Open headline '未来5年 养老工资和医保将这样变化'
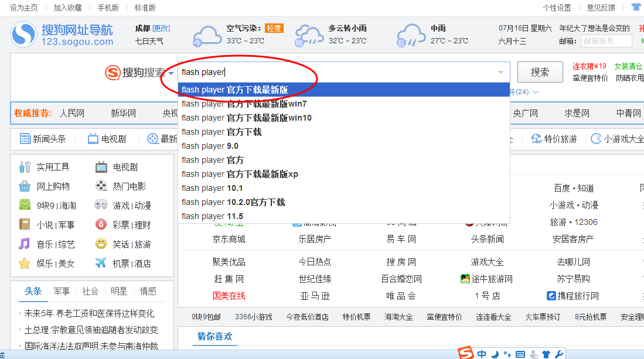 click(x=89, y=313)
